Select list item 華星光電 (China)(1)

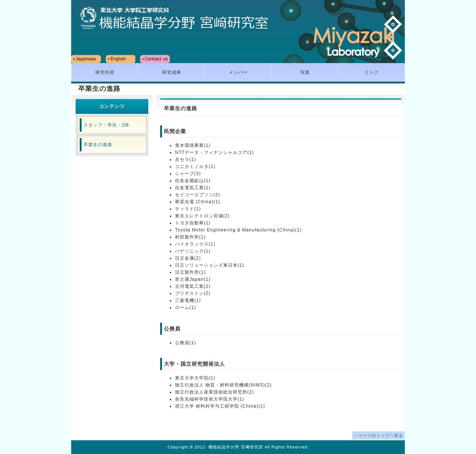(x=198, y=202)
